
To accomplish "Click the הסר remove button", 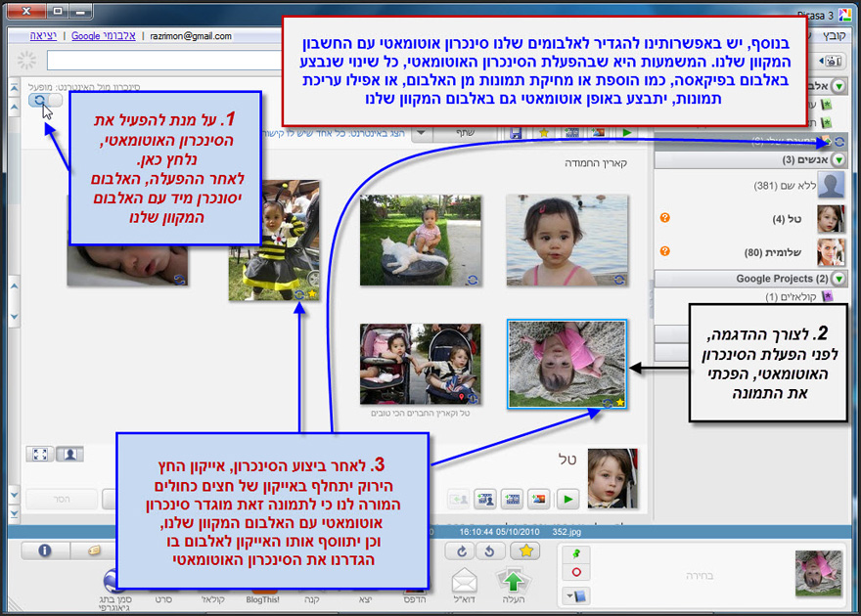I will pos(62,500).
